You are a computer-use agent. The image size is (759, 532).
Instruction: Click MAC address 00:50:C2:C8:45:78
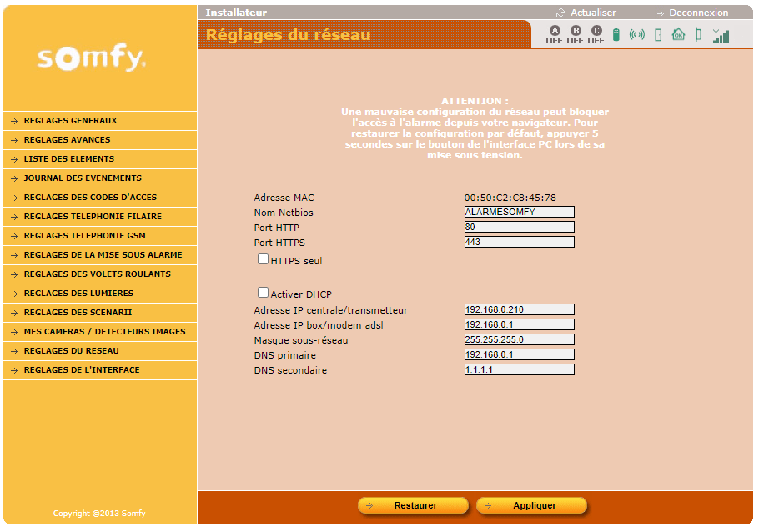pyautogui.click(x=510, y=198)
